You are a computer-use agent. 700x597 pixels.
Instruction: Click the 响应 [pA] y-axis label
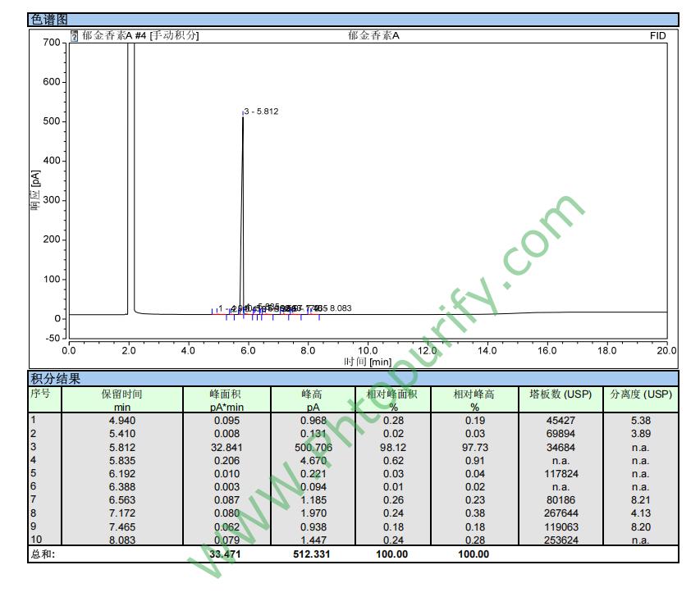[x=36, y=190]
